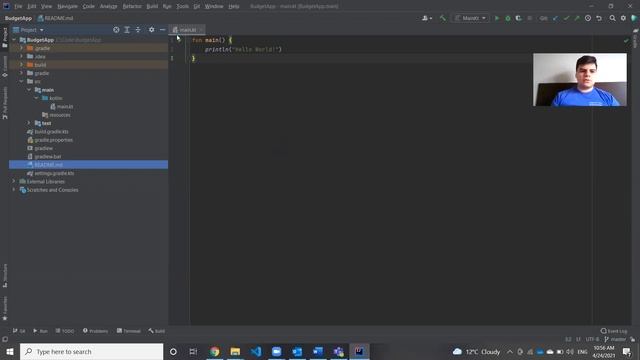
Task: Open the TODO tool window
Action: 65,331
